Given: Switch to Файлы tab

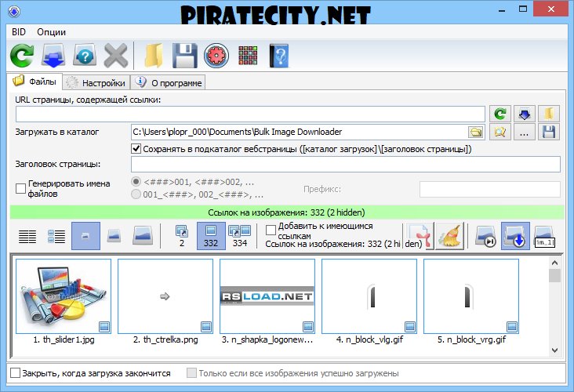Looking at the screenshot, I should (35, 82).
